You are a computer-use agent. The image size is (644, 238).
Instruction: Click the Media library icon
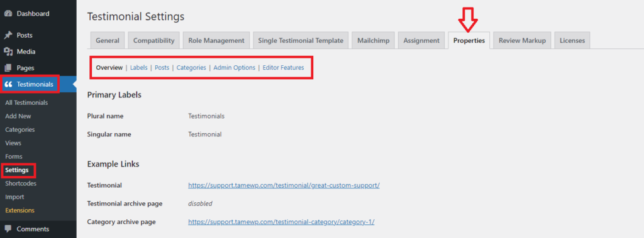pyautogui.click(x=8, y=51)
